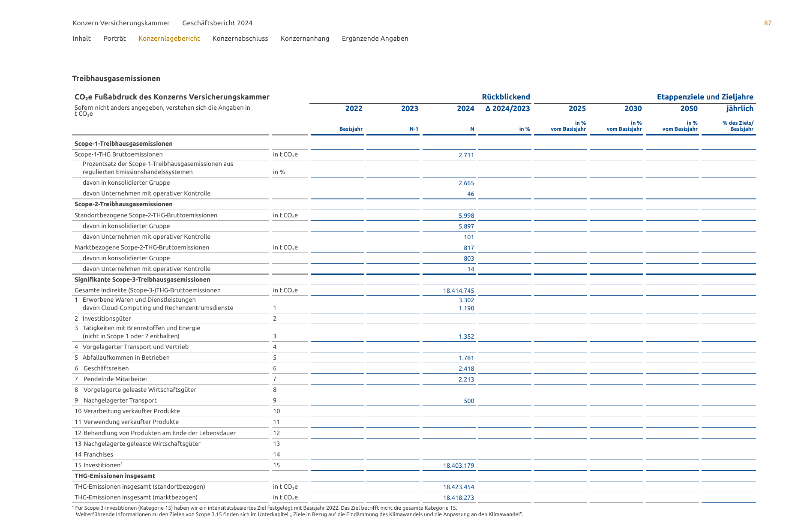Click Signifikante Scope-3-Treibhausgasemissionen row label
Viewport: 810px width, 532px height.
tap(142, 280)
